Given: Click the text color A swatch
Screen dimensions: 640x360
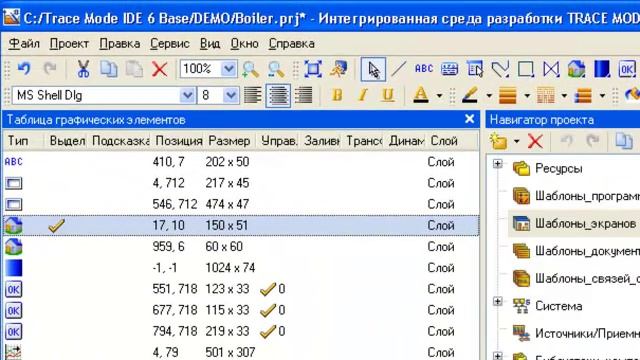Looking at the screenshot, I should [x=421, y=96].
